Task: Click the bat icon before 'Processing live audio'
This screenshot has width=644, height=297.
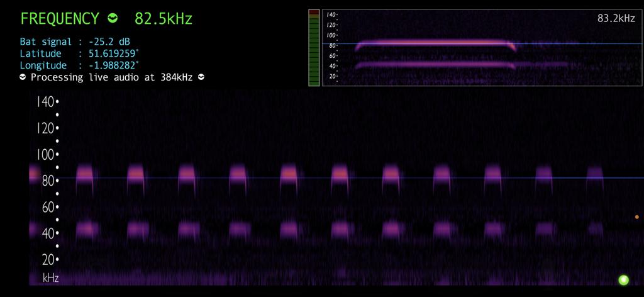Action: [23, 77]
